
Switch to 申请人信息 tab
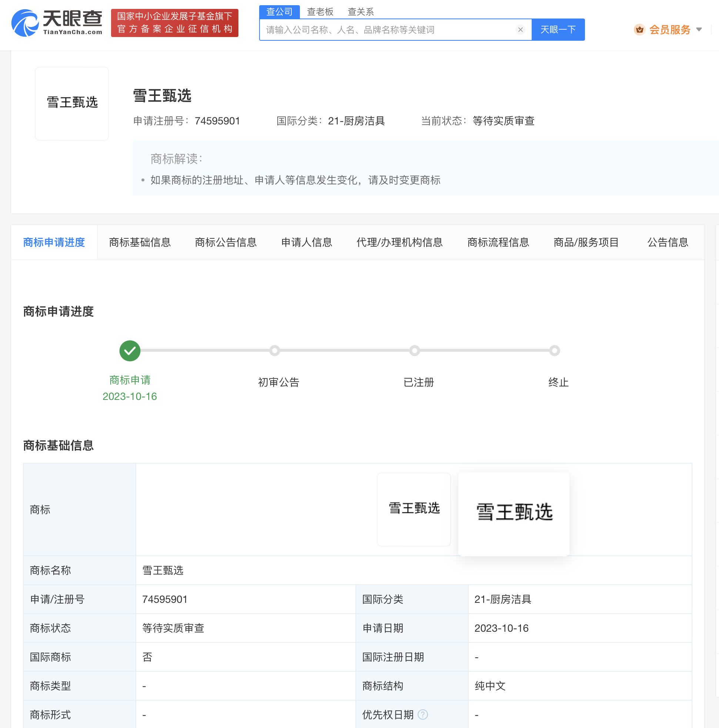pyautogui.click(x=307, y=242)
